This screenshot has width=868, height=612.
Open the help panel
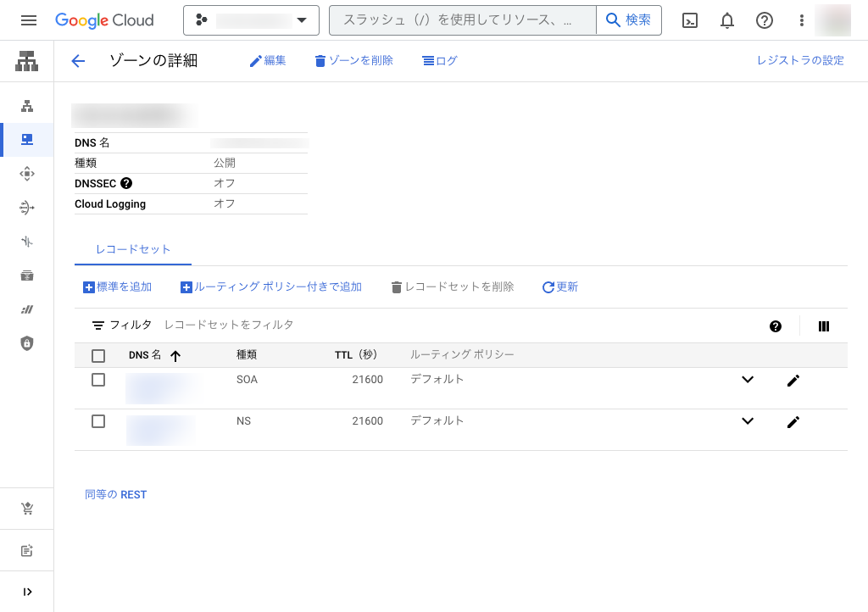pos(764,20)
